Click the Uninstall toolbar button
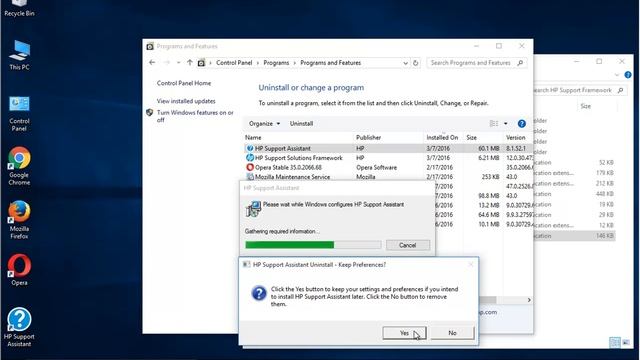Image resolution: width=640 pixels, height=360 pixels. [301, 124]
